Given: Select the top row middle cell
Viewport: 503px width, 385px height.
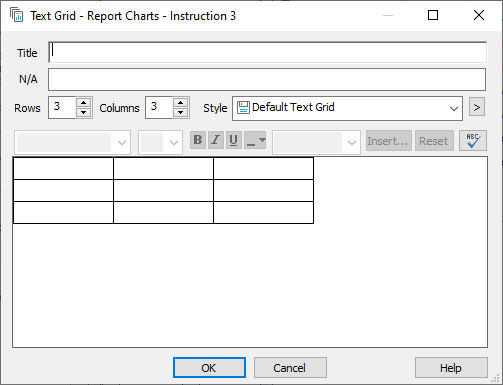Looking at the screenshot, I should 163,169.
